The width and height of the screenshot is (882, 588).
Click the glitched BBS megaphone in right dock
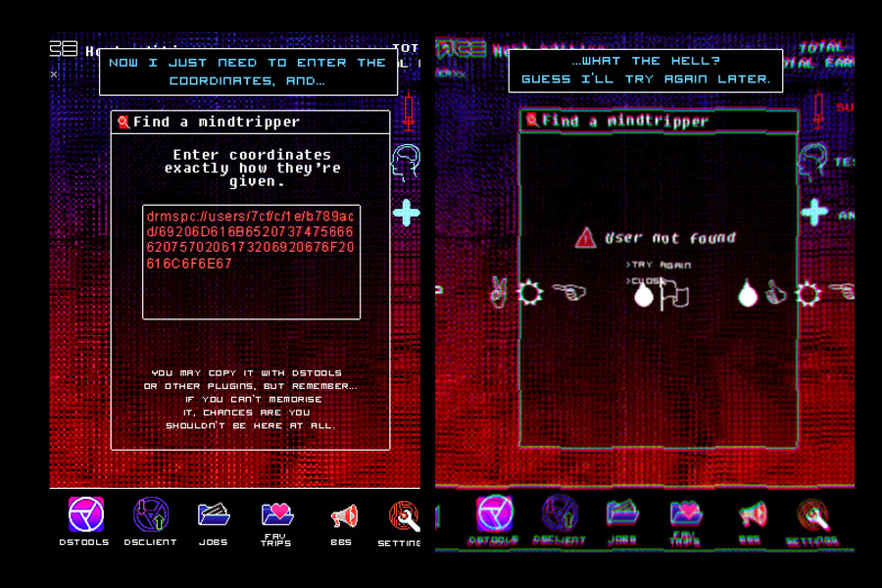click(x=753, y=514)
